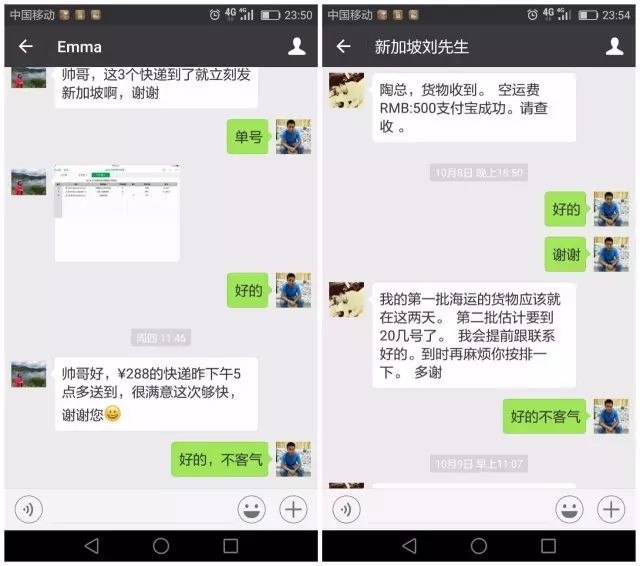Open Emma's contact profile icon
This screenshot has height=566, width=640.
coord(297,47)
